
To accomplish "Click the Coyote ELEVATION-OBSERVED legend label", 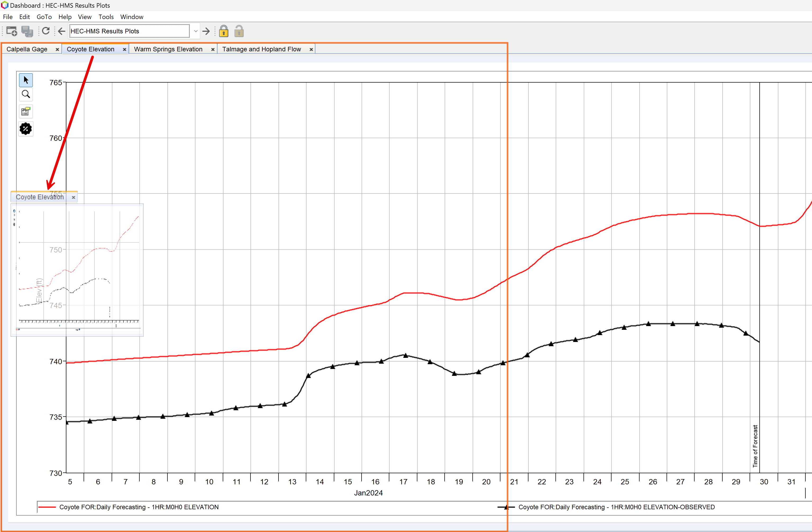I will tap(617, 507).
